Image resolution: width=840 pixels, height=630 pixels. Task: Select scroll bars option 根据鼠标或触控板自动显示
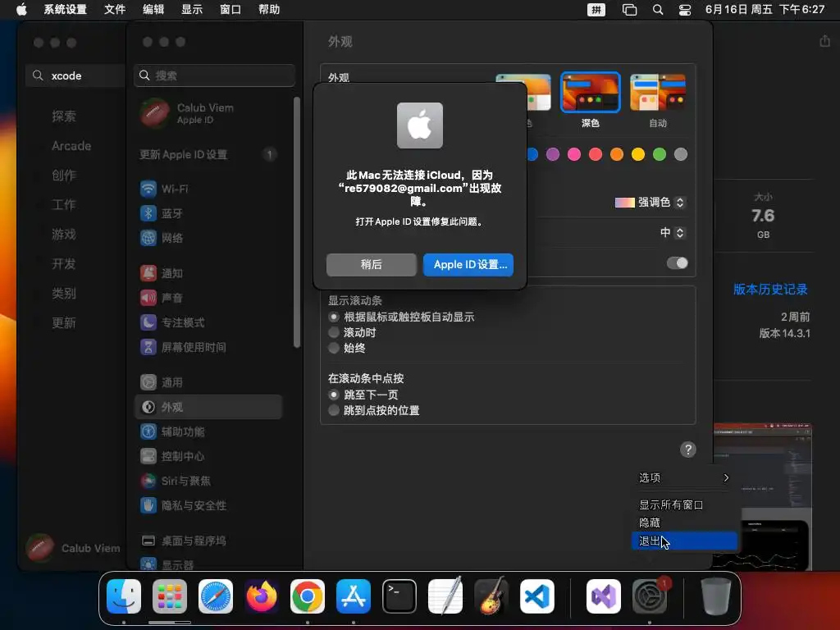click(334, 317)
